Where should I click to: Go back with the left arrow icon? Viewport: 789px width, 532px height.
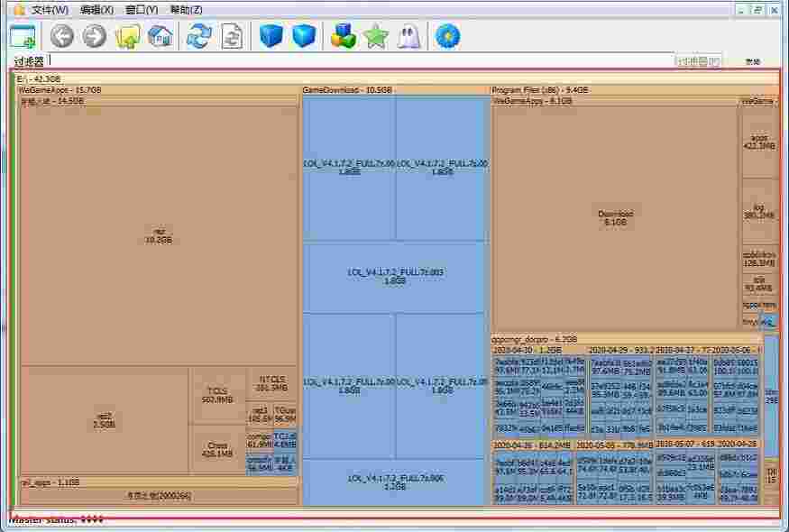pos(61,36)
